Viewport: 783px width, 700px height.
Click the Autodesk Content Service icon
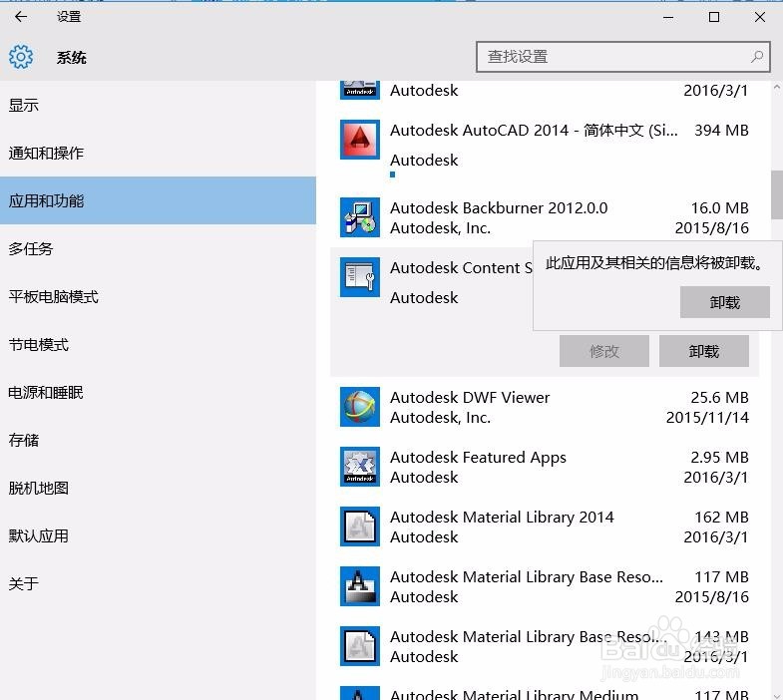pyautogui.click(x=359, y=277)
